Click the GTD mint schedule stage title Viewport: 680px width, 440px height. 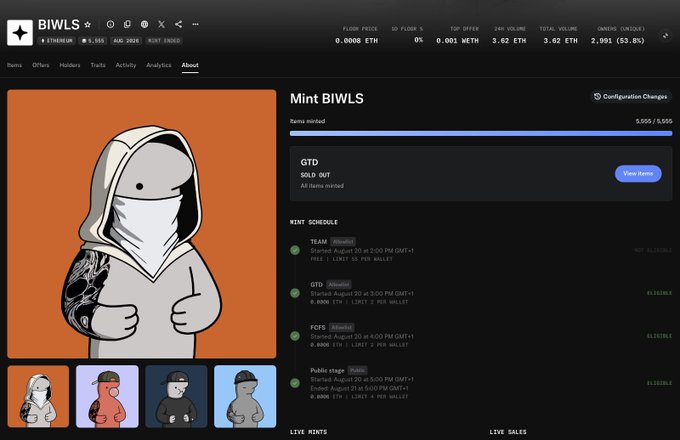(317, 284)
